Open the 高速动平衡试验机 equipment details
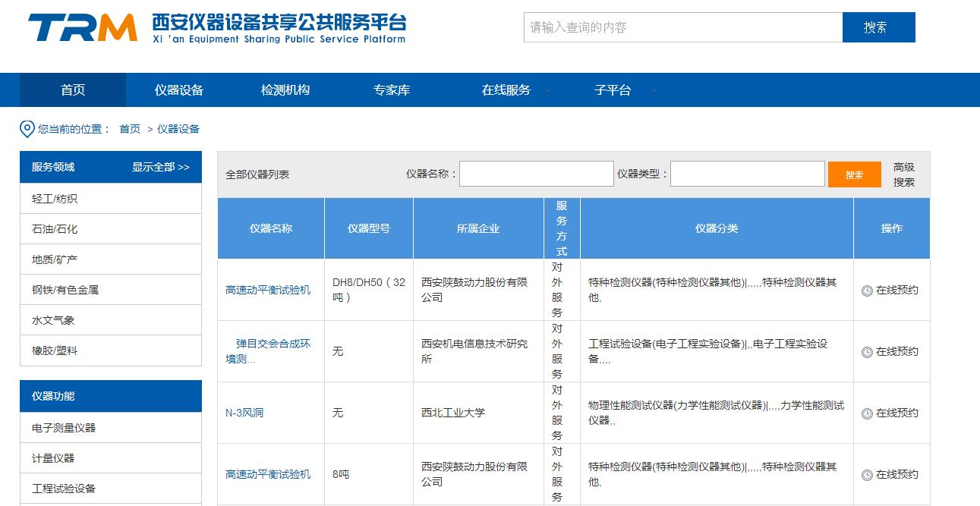The image size is (980, 506). tap(270, 289)
